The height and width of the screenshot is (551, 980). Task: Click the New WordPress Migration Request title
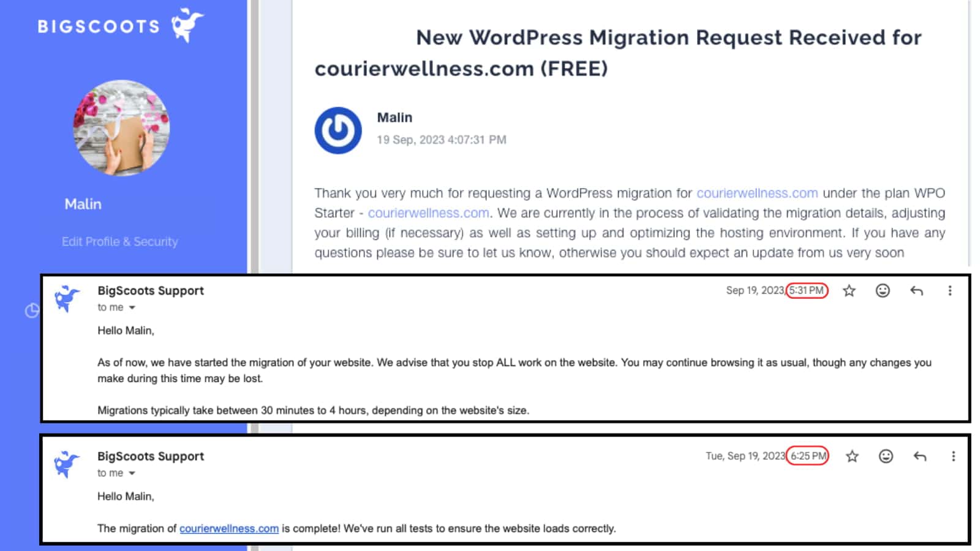(x=618, y=53)
